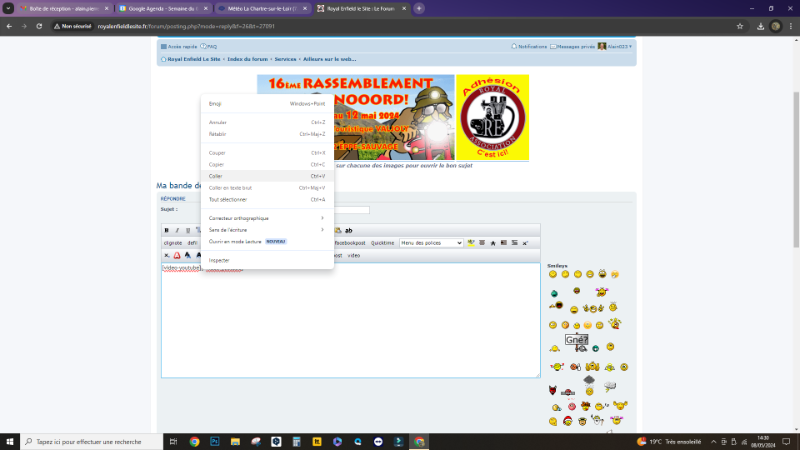Go back to the previous page
Image resolution: width=800 pixels, height=450 pixels.
pos(9,26)
